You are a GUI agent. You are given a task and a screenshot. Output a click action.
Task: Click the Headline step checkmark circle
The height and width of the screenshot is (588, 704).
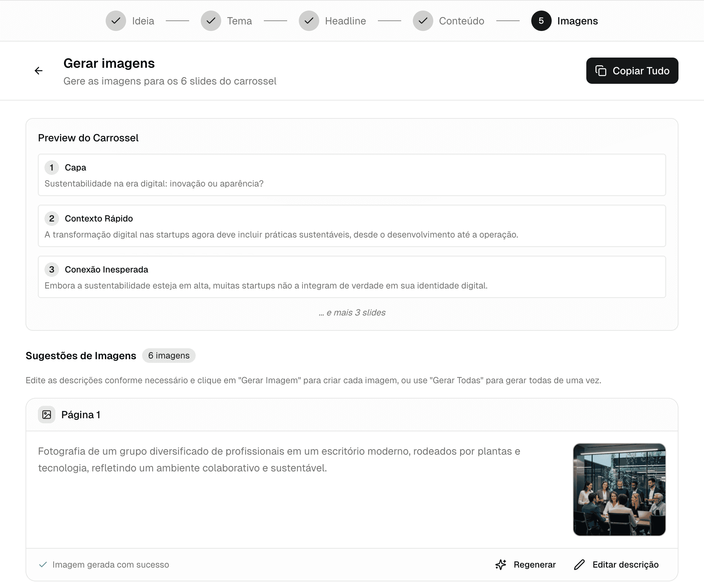pyautogui.click(x=309, y=21)
